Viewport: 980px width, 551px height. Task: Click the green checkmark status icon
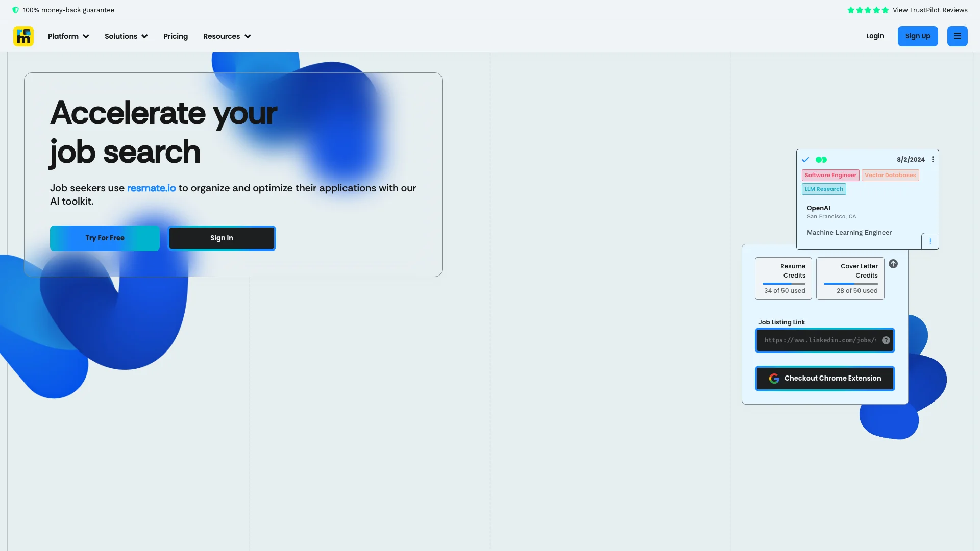pos(805,160)
